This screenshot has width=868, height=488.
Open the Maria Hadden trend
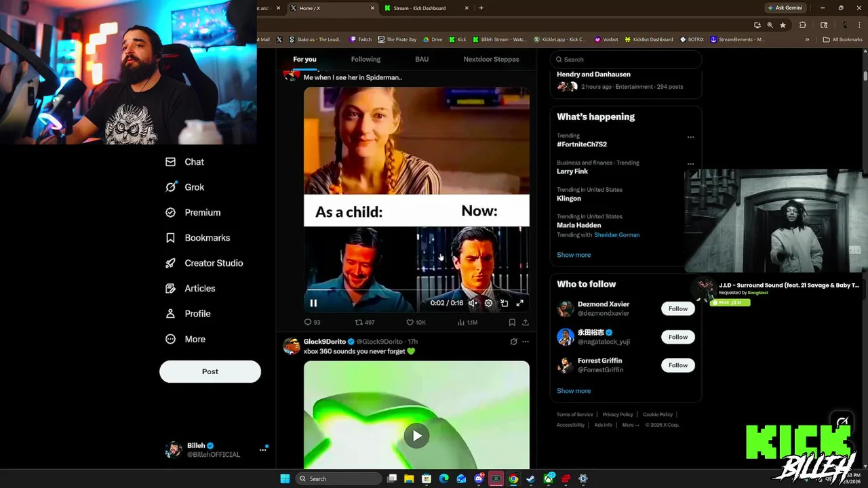578,225
